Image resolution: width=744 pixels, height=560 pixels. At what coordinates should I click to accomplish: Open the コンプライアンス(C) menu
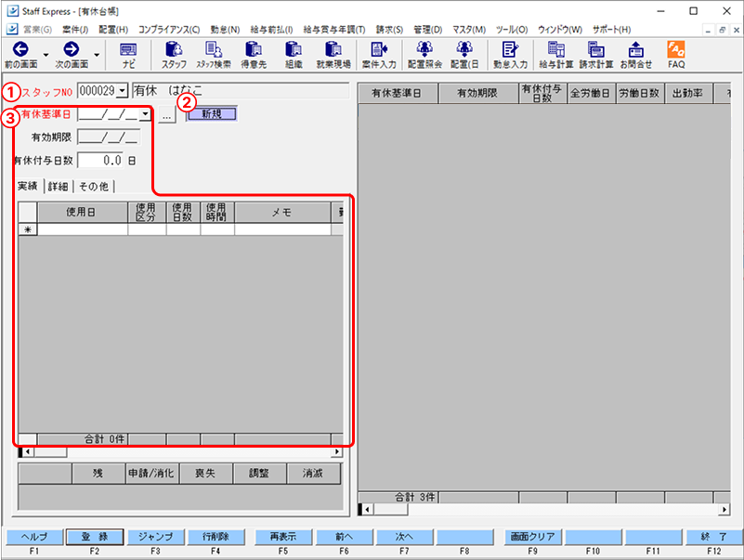click(169, 30)
